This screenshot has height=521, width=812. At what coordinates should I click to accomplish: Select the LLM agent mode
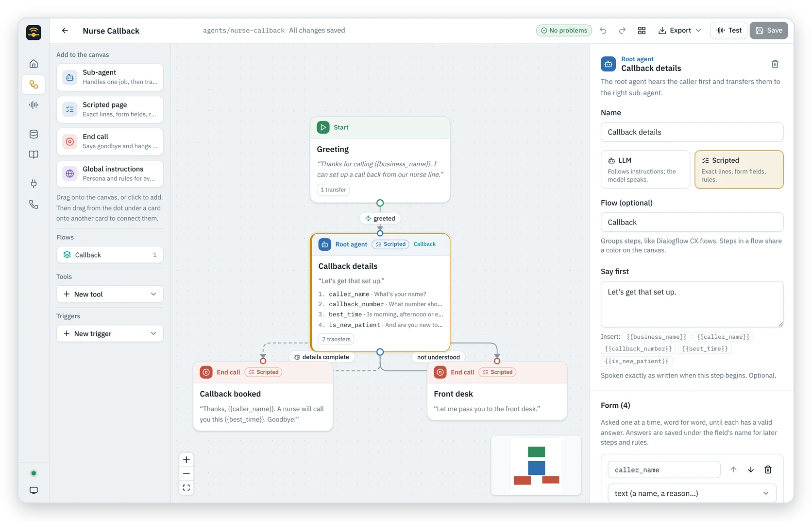(x=645, y=169)
